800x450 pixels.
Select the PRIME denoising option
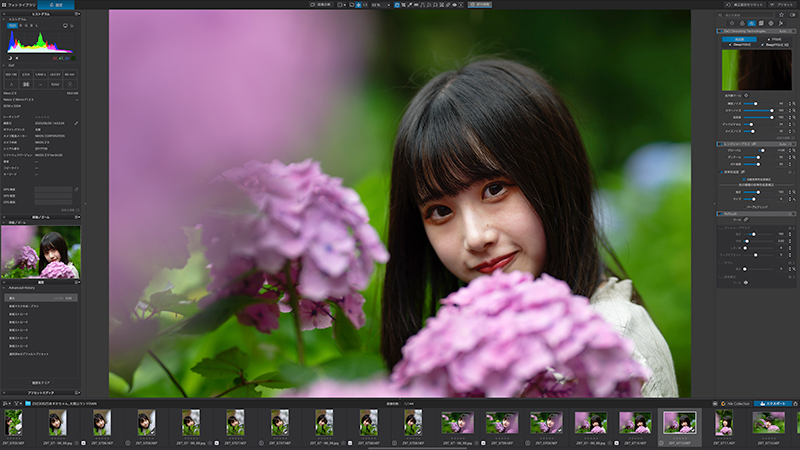pyautogui.click(x=775, y=39)
